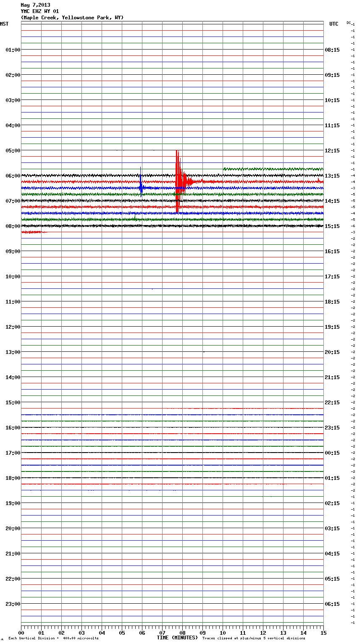The image size is (357, 644).
Task: Click the 05:00 MST time label
Action: coord(13,151)
